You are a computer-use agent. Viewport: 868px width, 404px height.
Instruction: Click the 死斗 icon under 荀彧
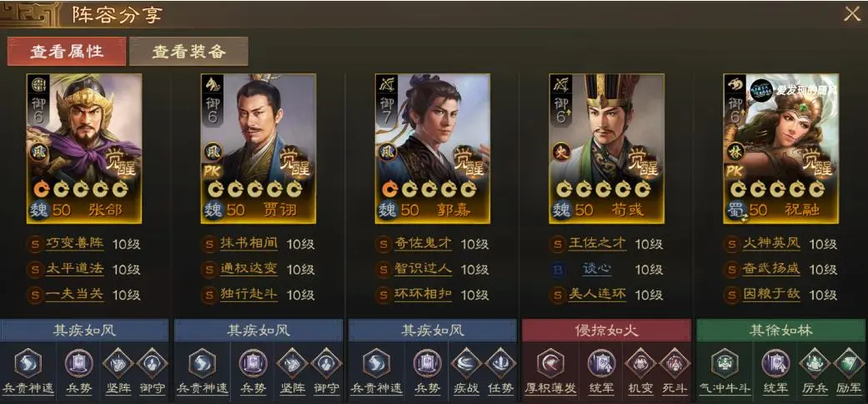(x=675, y=364)
